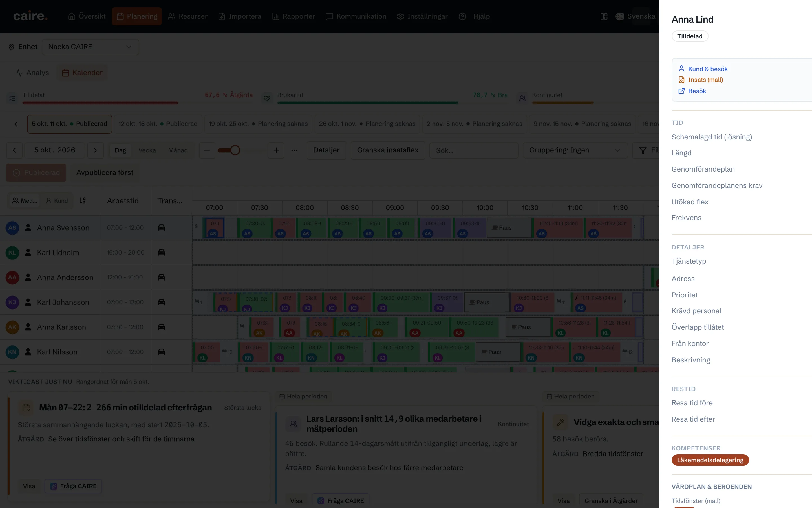
Task: Click the zoom in plus button
Action: (x=276, y=150)
